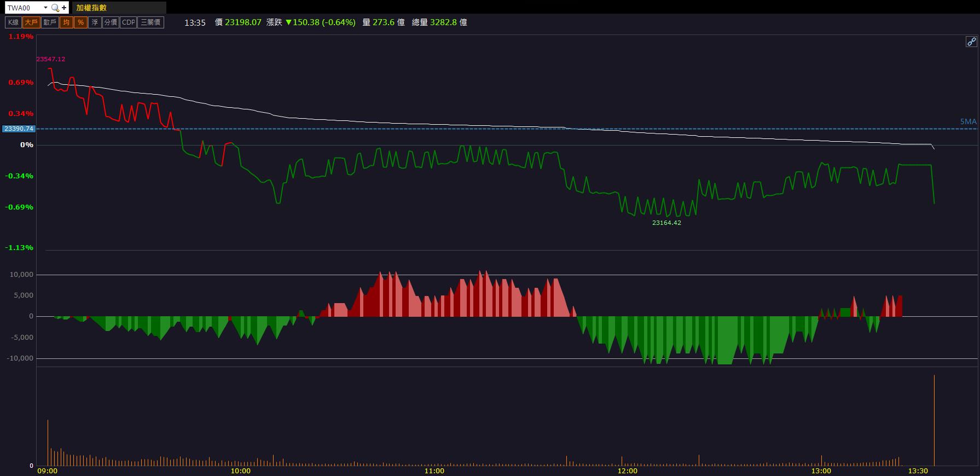980x476 pixels.
Task: Show the 三關價 levels
Action: pos(150,22)
